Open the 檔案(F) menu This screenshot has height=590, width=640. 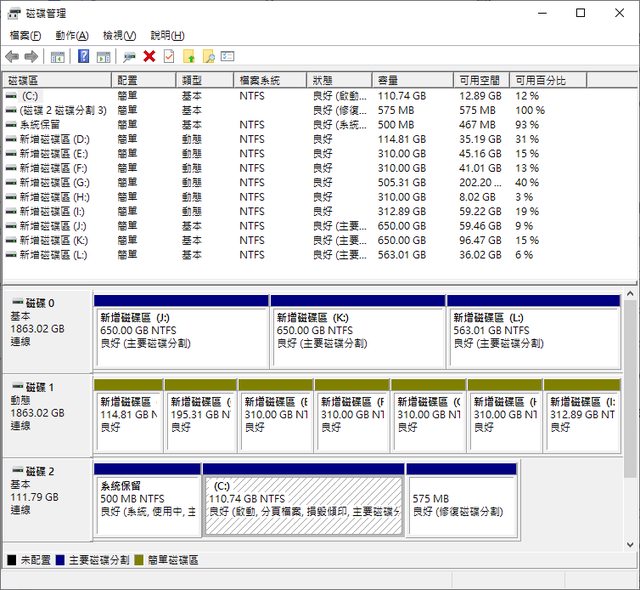[x=25, y=35]
